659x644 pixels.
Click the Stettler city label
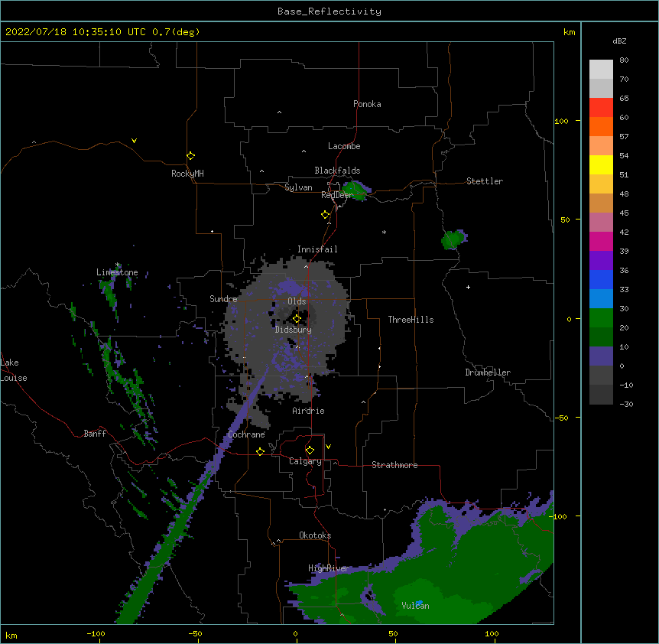click(485, 181)
